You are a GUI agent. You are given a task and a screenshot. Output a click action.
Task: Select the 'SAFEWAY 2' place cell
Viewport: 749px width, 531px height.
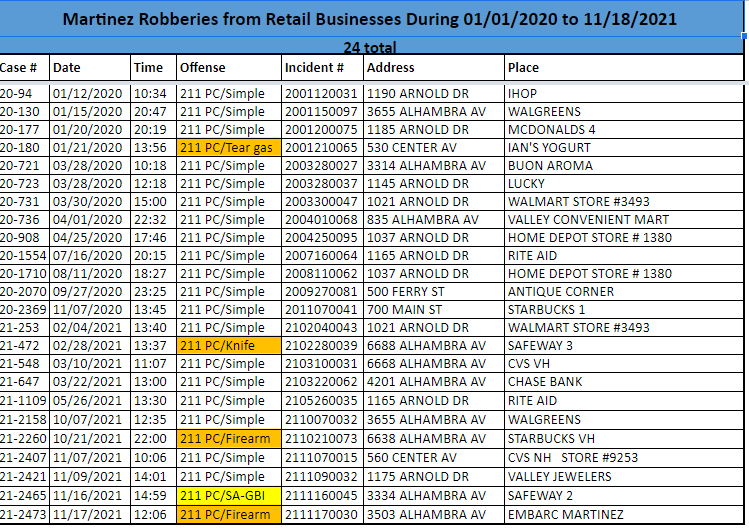pyautogui.click(x=624, y=496)
